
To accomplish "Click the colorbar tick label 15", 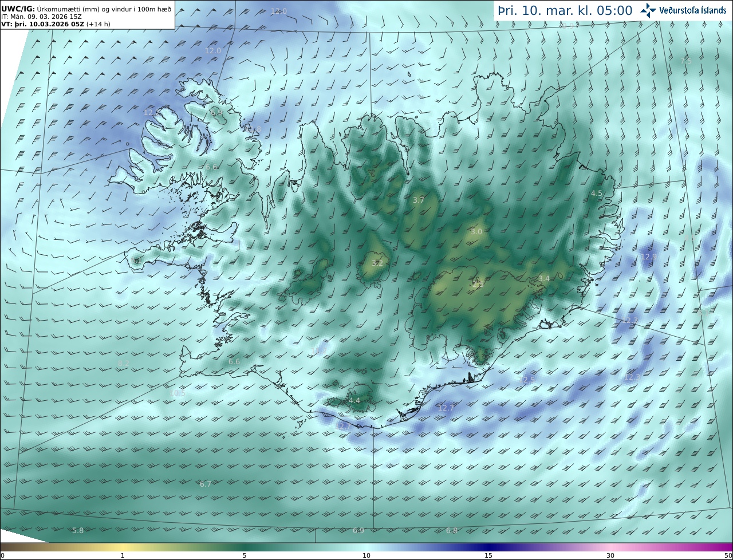I will (488, 555).
